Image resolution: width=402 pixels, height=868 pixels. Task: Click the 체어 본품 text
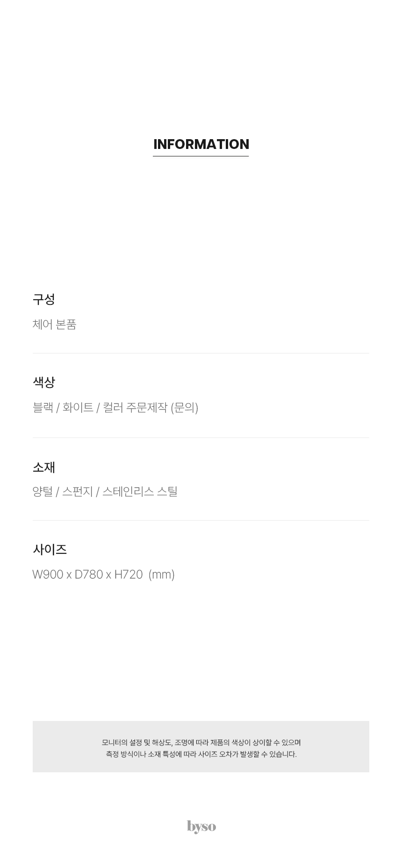point(54,325)
